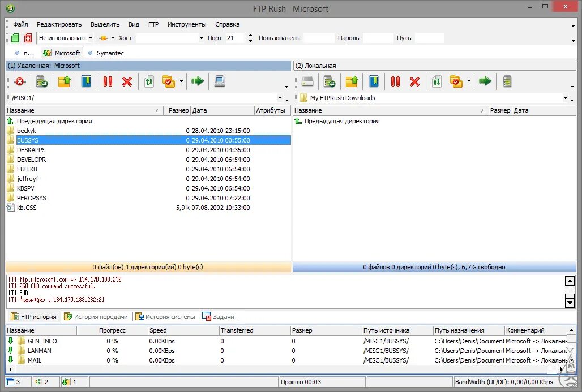Open the История передачи tab
The image size is (582, 392).
click(x=96, y=317)
